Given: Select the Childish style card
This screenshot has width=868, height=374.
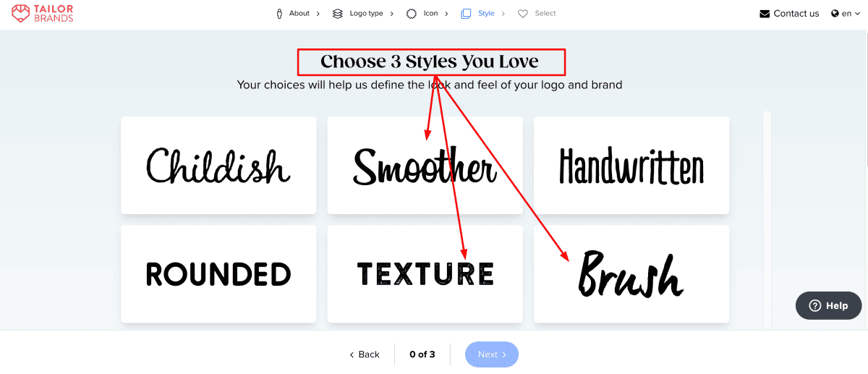Looking at the screenshot, I should (218, 165).
